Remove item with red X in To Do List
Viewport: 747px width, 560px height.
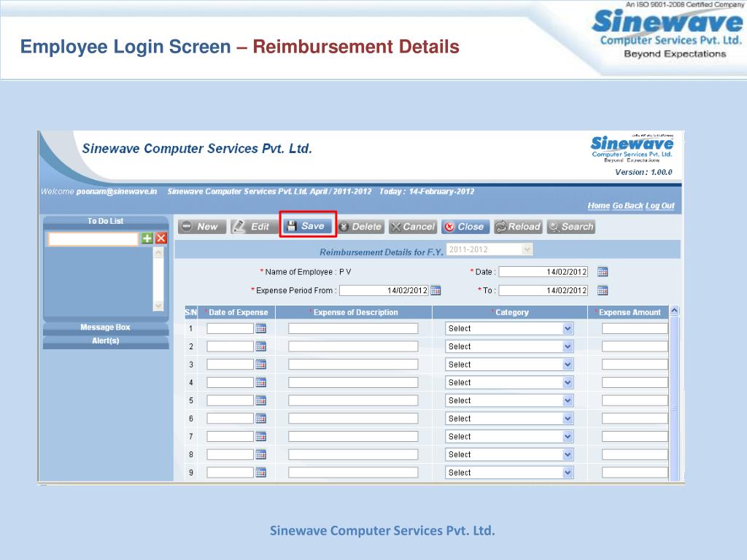161,238
